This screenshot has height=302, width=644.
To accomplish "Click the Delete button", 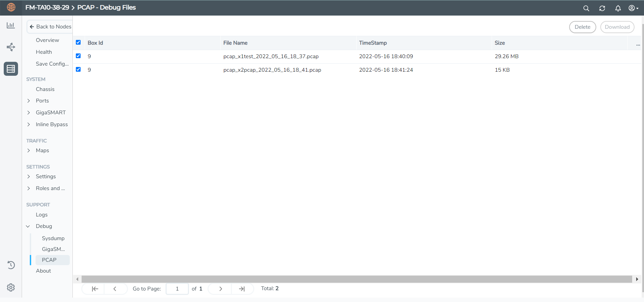I will (x=582, y=27).
